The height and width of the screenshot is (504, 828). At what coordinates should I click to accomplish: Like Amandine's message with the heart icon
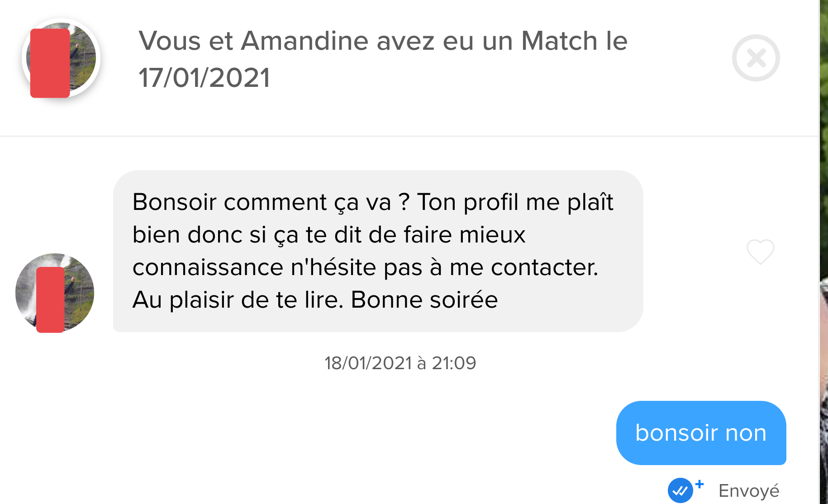click(x=760, y=252)
